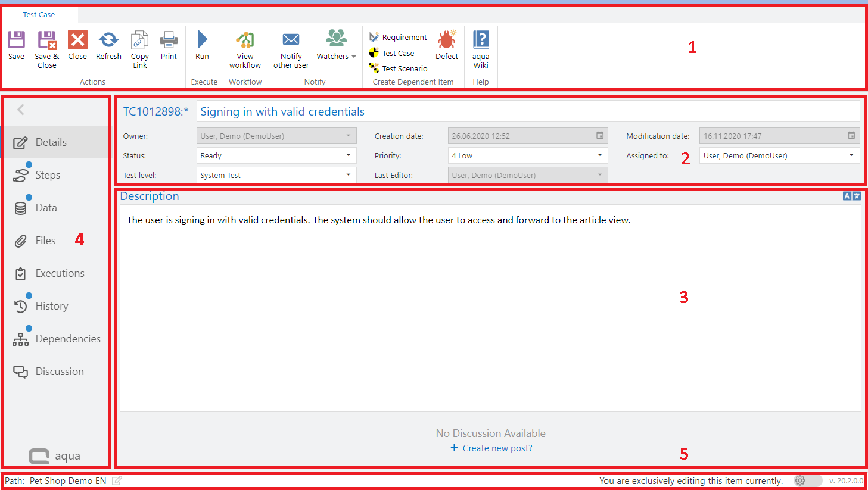Print the test case
The height and width of the screenshot is (490, 868).
click(169, 40)
